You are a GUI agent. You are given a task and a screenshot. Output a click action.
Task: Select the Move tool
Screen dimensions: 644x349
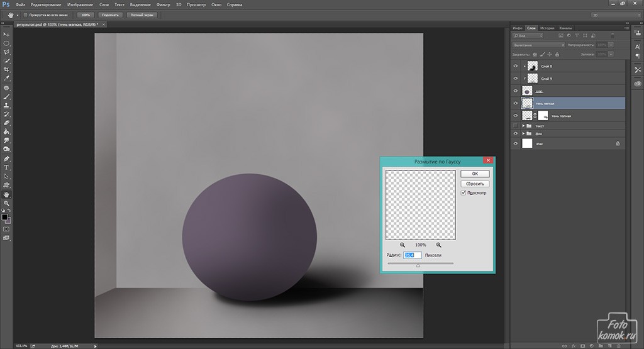6,35
